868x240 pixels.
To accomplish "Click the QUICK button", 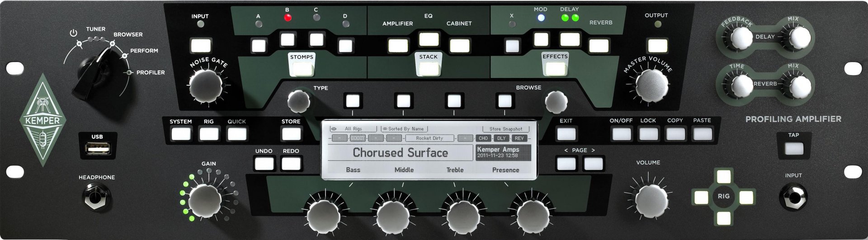I will tap(237, 134).
